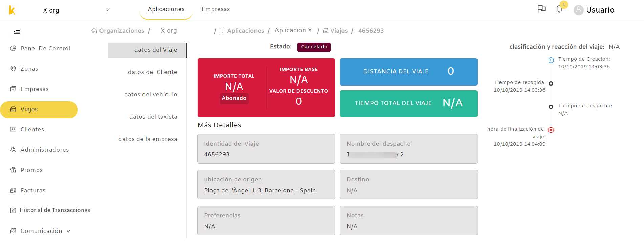Click the ubicación de origen field
Viewport: 644px width, 243px height.
266,185
